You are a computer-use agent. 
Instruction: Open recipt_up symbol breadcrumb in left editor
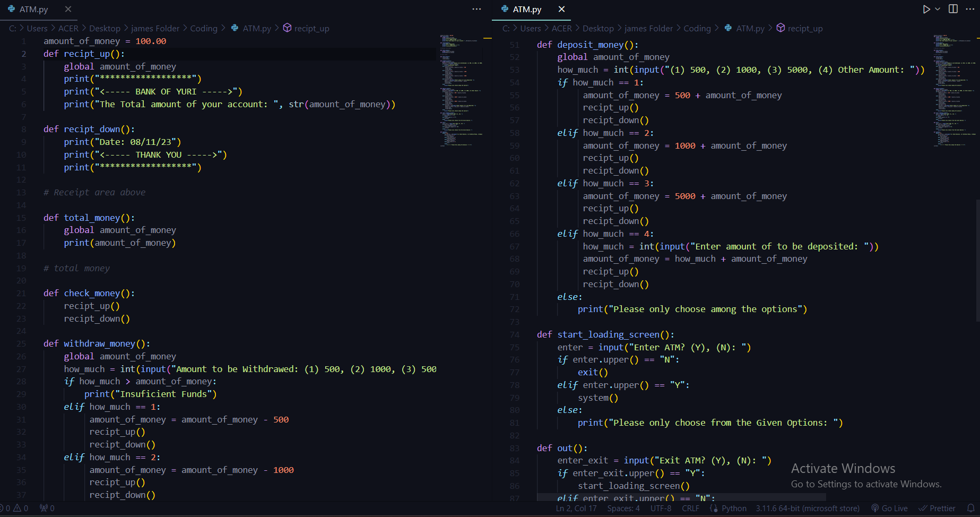(x=311, y=28)
